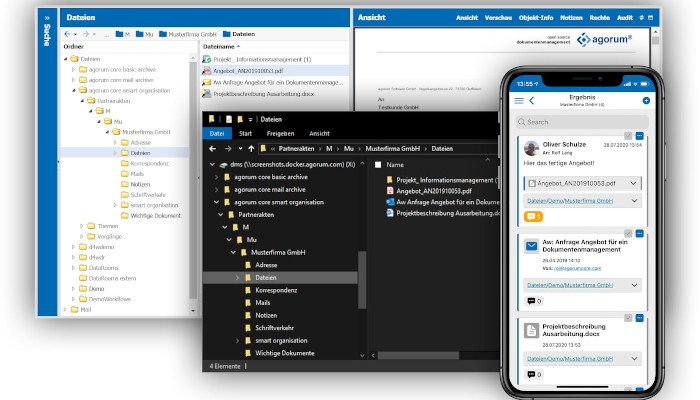Select Schriftverkehr folder in agorum tree
Screen dimensions: 700x400
[x=148, y=195]
